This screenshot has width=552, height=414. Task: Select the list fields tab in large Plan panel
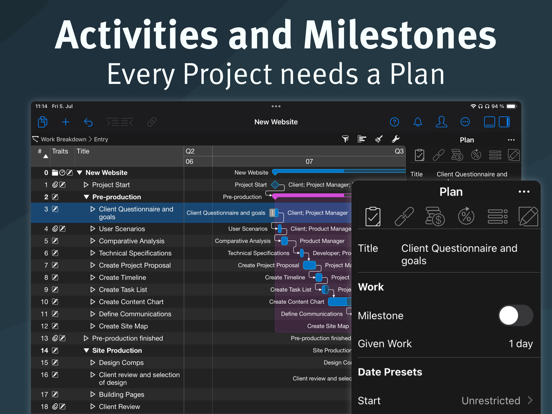[x=497, y=216]
